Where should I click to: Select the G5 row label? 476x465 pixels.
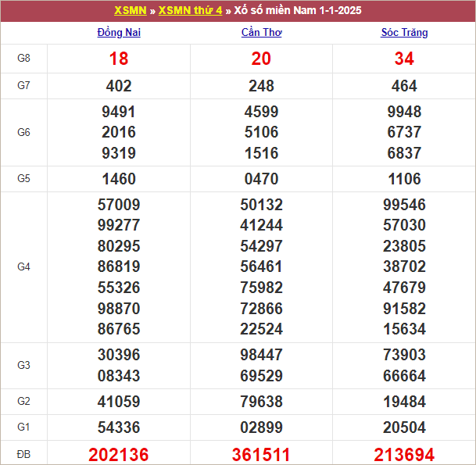pyautogui.click(x=23, y=178)
